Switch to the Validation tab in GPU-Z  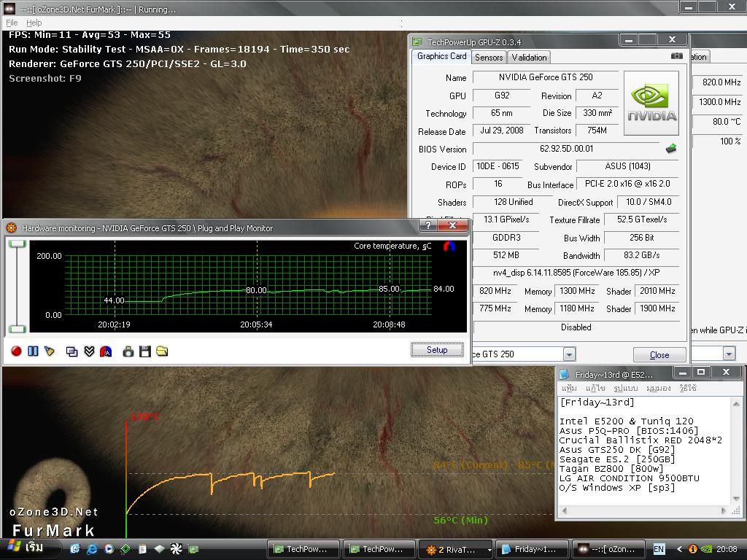point(529,57)
